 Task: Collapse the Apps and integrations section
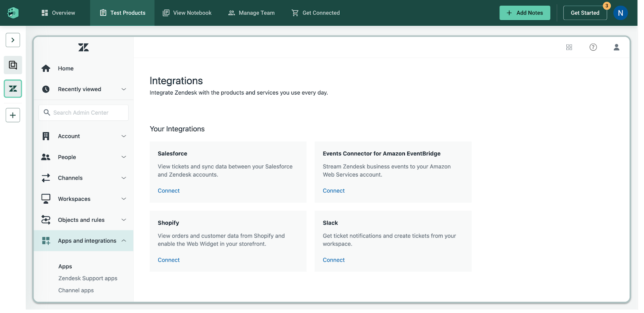[x=124, y=241]
